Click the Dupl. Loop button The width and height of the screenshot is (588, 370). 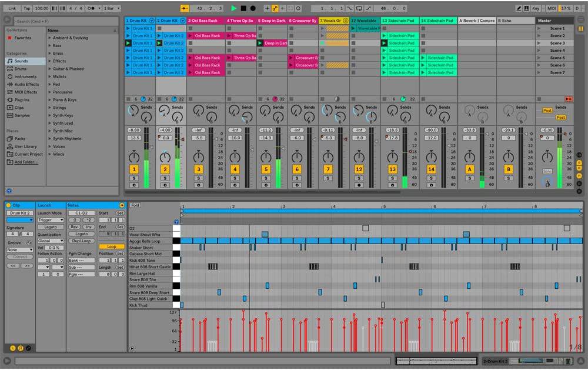(x=81, y=241)
